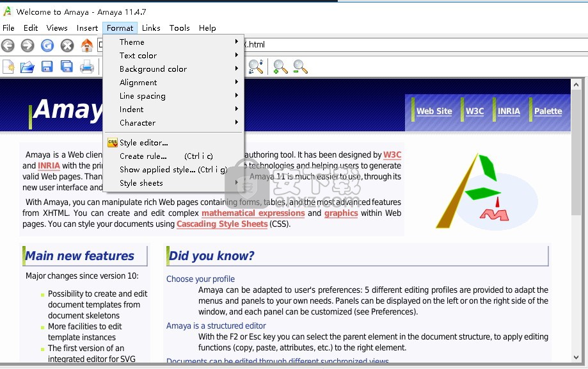Go to the home page icon
The image size is (588, 369).
coord(87,45)
